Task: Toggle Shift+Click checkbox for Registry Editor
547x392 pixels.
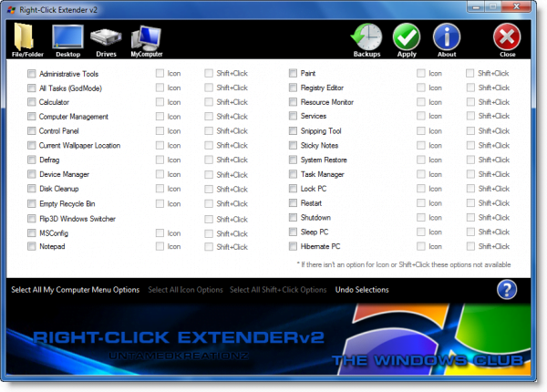Action: click(x=470, y=88)
